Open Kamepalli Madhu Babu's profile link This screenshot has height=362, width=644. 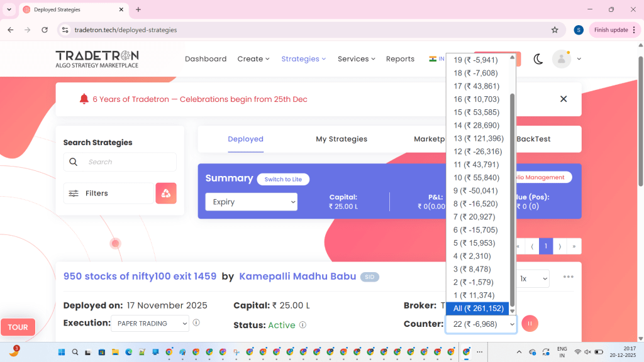[x=297, y=277]
